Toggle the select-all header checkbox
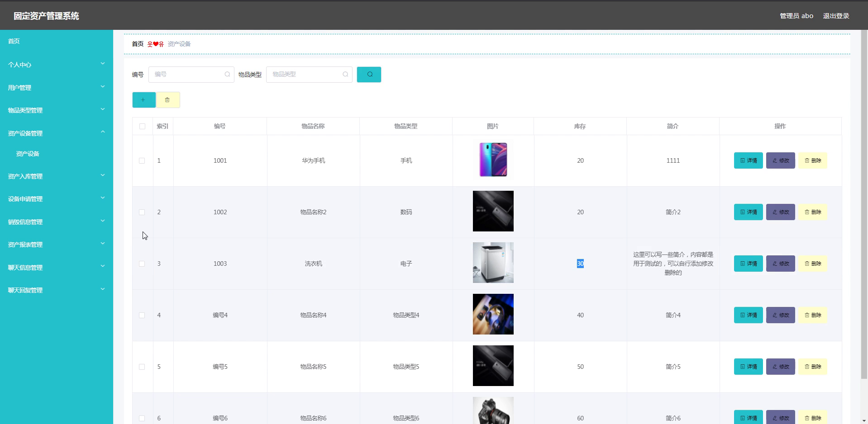Image resolution: width=868 pixels, height=424 pixels. pyautogui.click(x=142, y=126)
